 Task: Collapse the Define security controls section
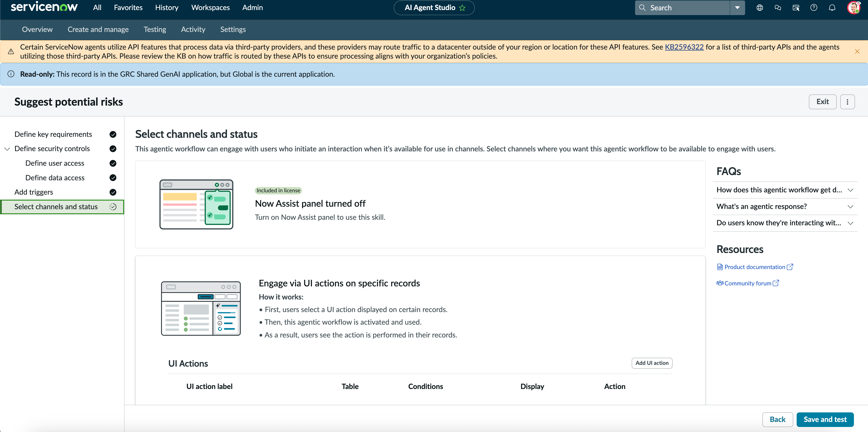coord(7,149)
